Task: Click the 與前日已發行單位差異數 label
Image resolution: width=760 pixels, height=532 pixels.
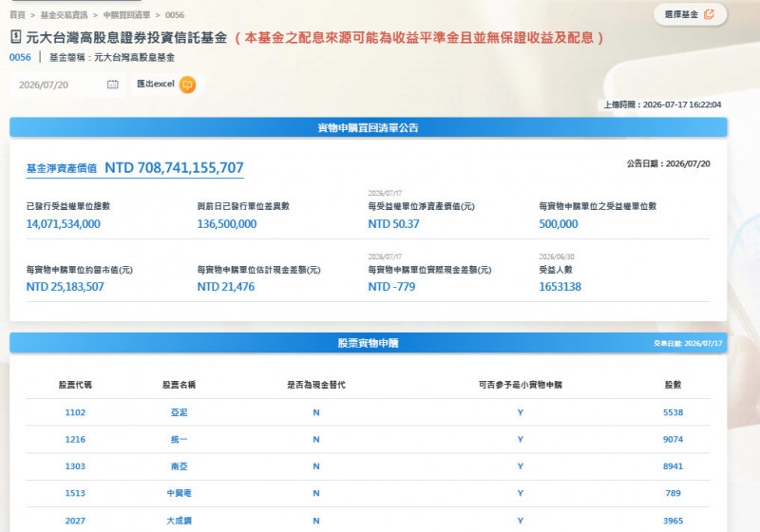Action: (243, 206)
